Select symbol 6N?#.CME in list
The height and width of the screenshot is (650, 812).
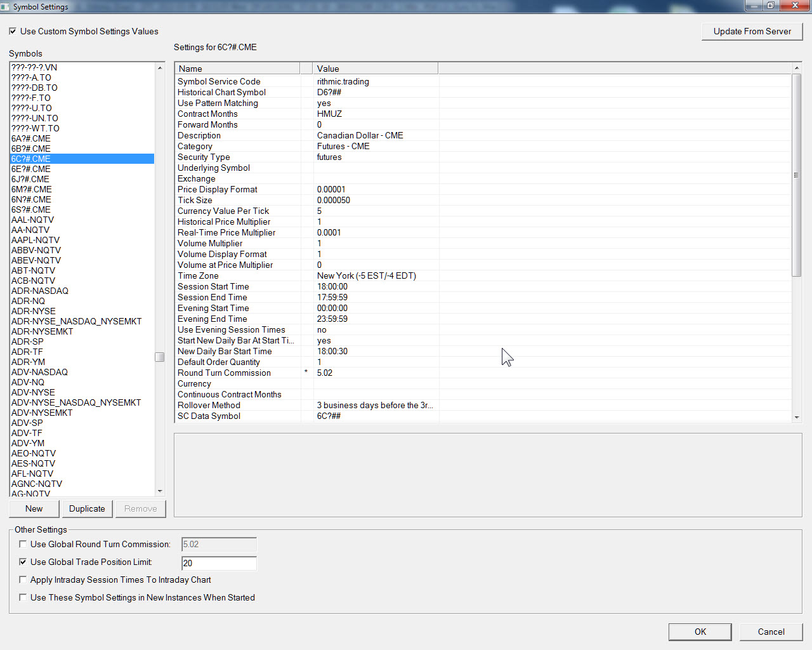click(82, 199)
